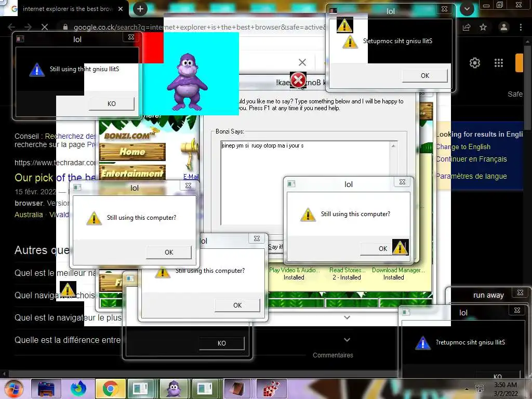Choose Continuer en Français
The image size is (532, 399).
471,159
